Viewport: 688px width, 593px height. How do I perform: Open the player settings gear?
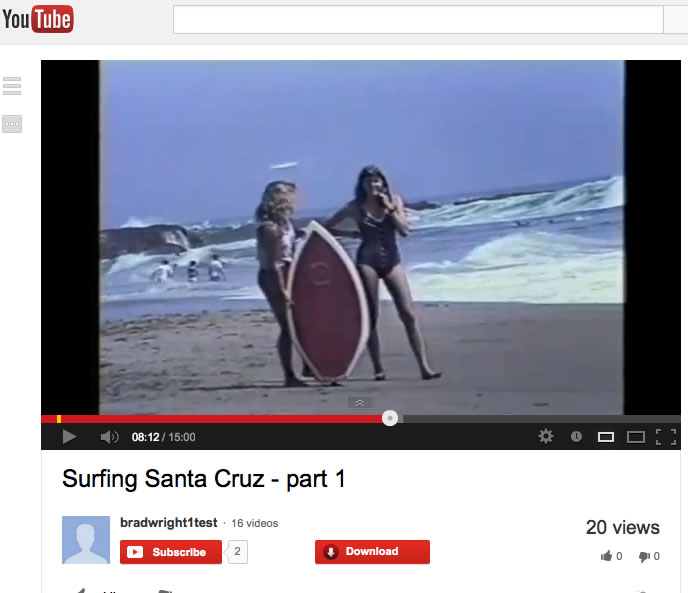point(546,436)
